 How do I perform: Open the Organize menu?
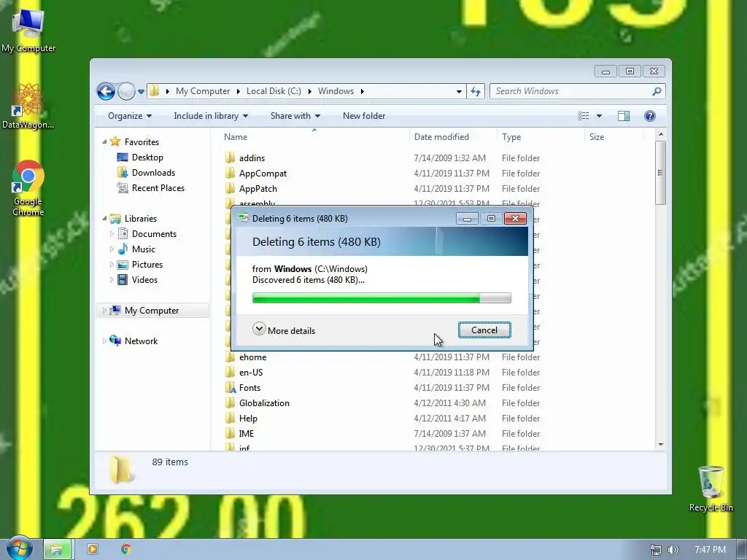tap(130, 116)
